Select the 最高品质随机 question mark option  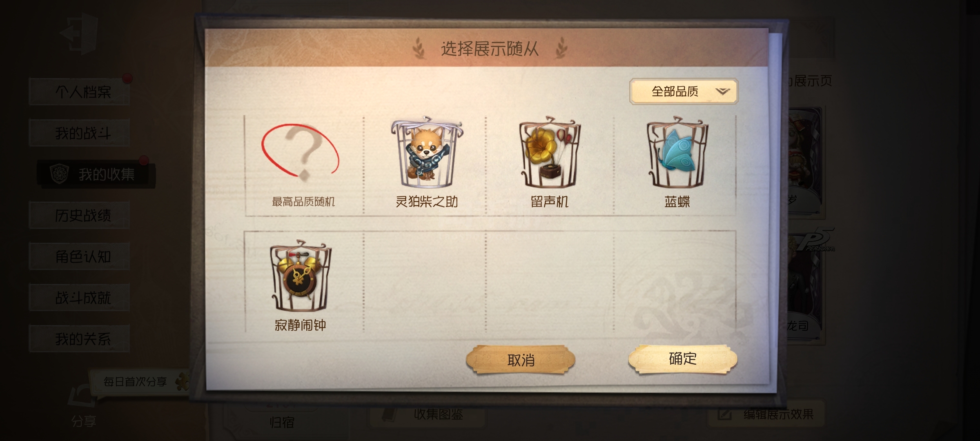coord(303,165)
